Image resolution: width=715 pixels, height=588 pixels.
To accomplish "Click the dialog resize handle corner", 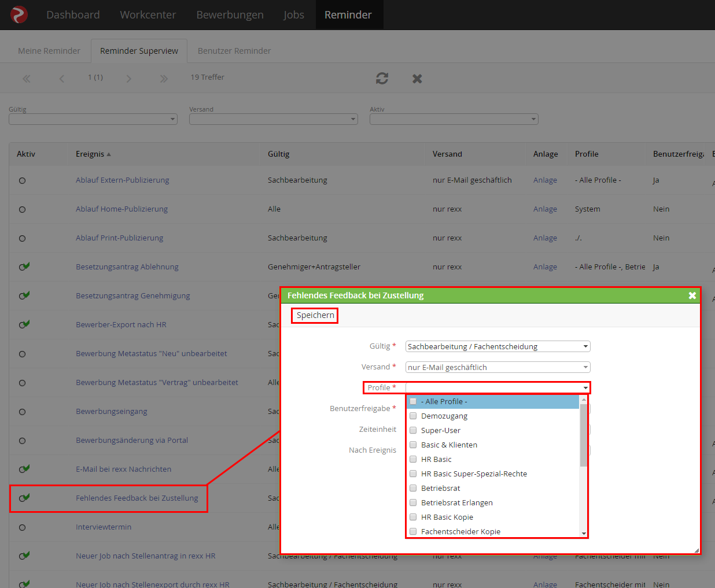I will pyautogui.click(x=696, y=550).
